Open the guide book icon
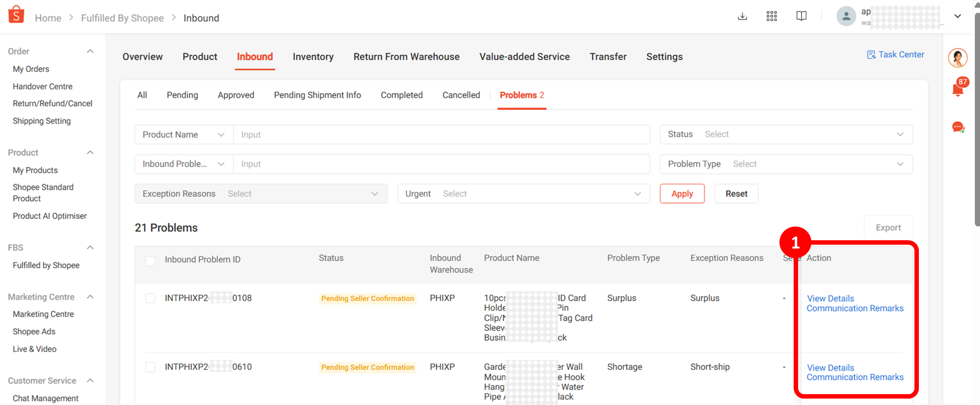Viewport: 980px width, 405px height. (802, 16)
